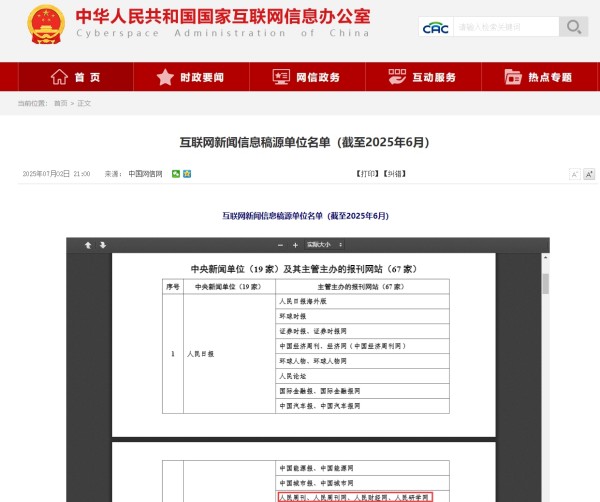The image size is (600, 502).
Task: Click the national emblem logo
Action: click(43, 23)
